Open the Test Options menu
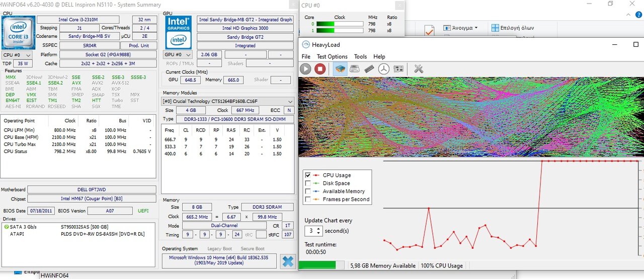 coord(332,56)
